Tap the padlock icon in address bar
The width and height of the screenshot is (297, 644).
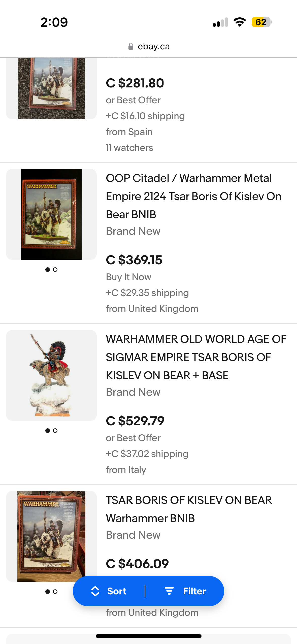[131, 46]
